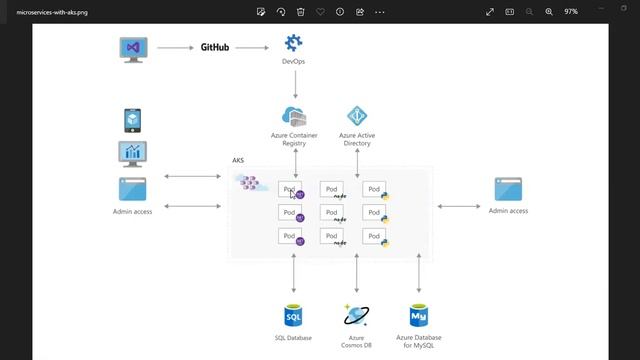The height and width of the screenshot is (360, 640).
Task: Click the Pod box under the cursor
Action: 290,189
